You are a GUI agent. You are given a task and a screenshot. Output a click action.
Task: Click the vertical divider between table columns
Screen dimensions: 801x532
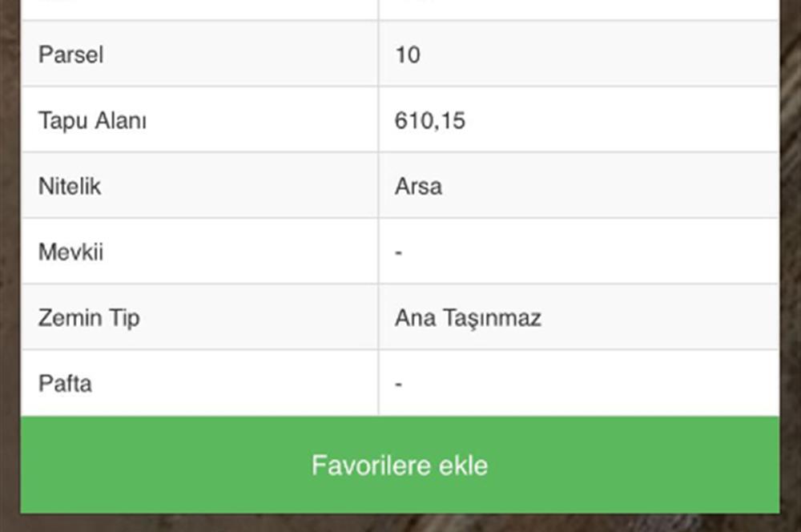[x=379, y=208]
